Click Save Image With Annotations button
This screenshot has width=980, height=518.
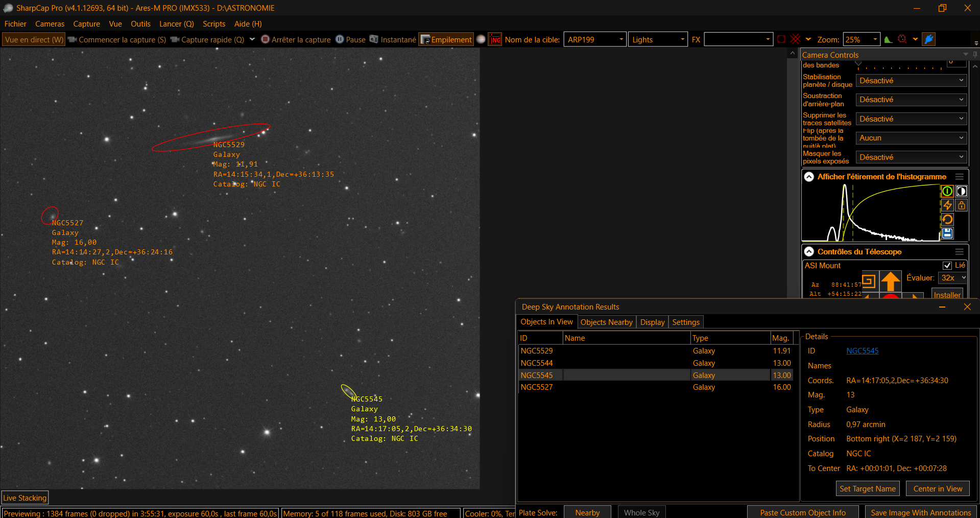(921, 512)
